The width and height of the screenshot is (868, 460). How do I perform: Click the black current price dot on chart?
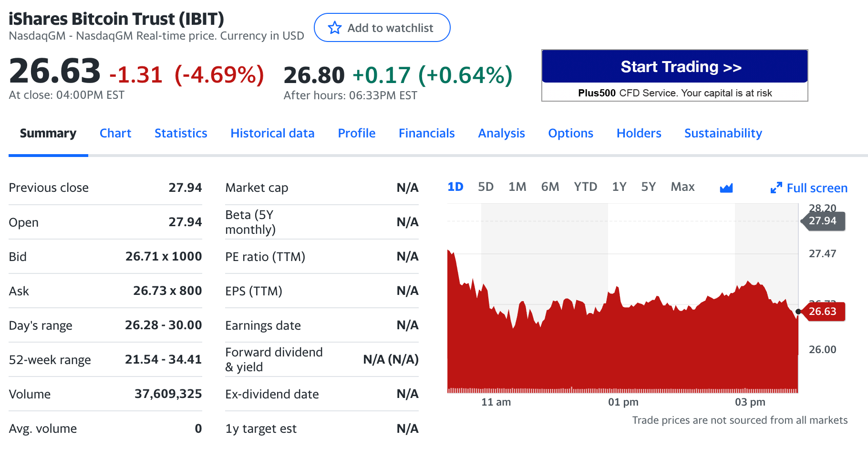click(x=798, y=312)
